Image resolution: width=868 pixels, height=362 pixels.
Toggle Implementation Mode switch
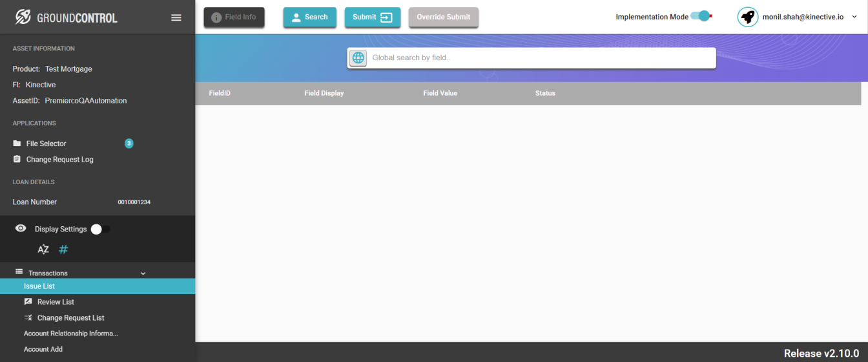(x=701, y=16)
